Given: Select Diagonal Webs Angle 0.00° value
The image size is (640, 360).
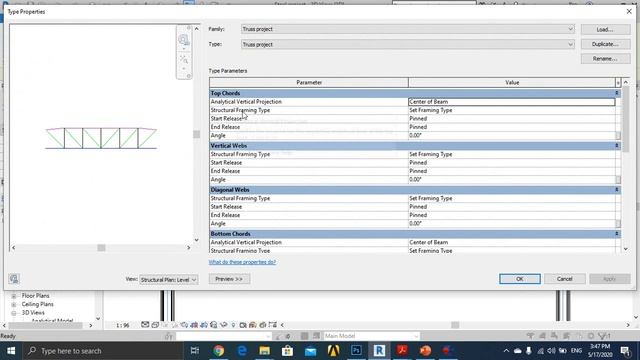Looking at the screenshot, I should 512,224.
